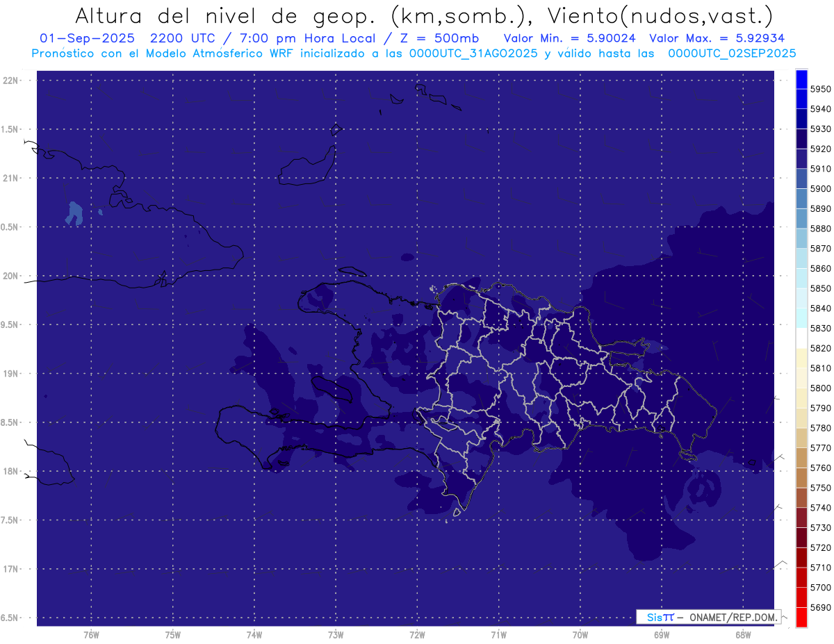Click the "0000UTC_02SEP2025" valid-until time
The image size is (834, 644).
tap(732, 53)
